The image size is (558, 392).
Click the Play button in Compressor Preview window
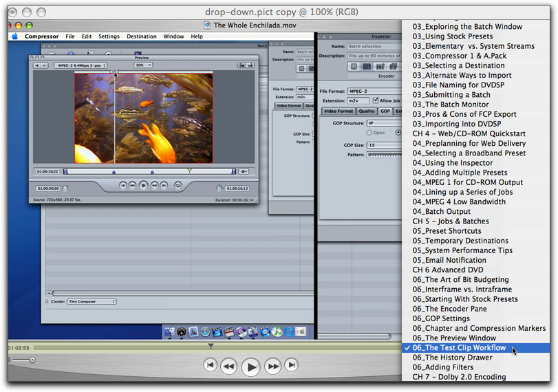tap(143, 185)
